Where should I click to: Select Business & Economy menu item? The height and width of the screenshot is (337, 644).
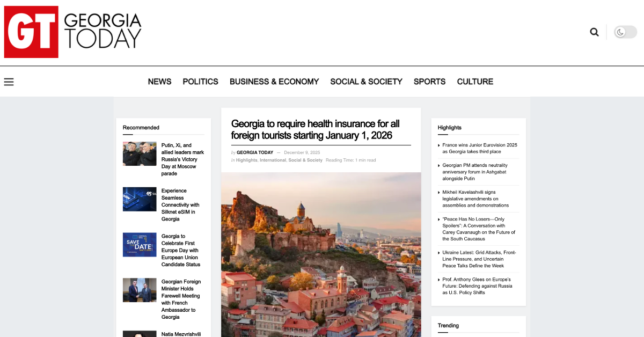[274, 82]
